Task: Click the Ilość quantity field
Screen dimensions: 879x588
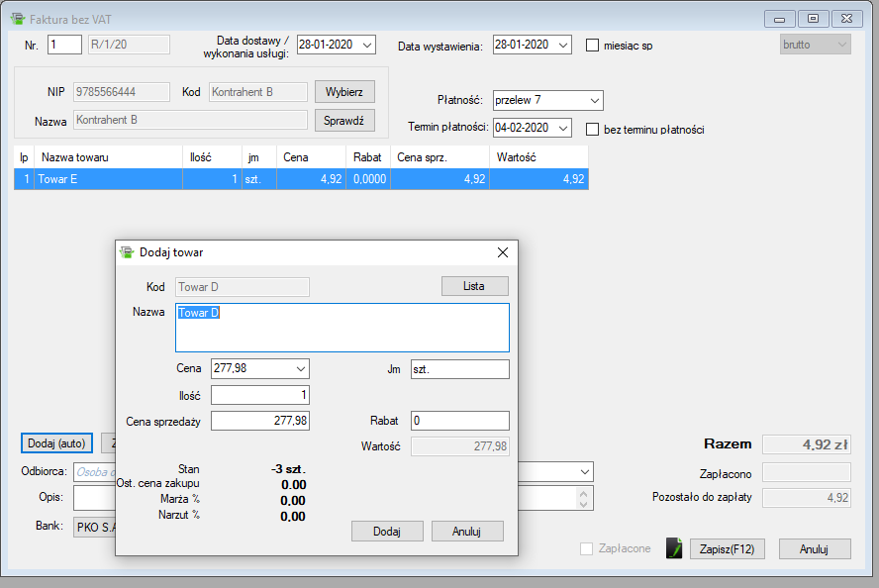Action: click(x=260, y=395)
